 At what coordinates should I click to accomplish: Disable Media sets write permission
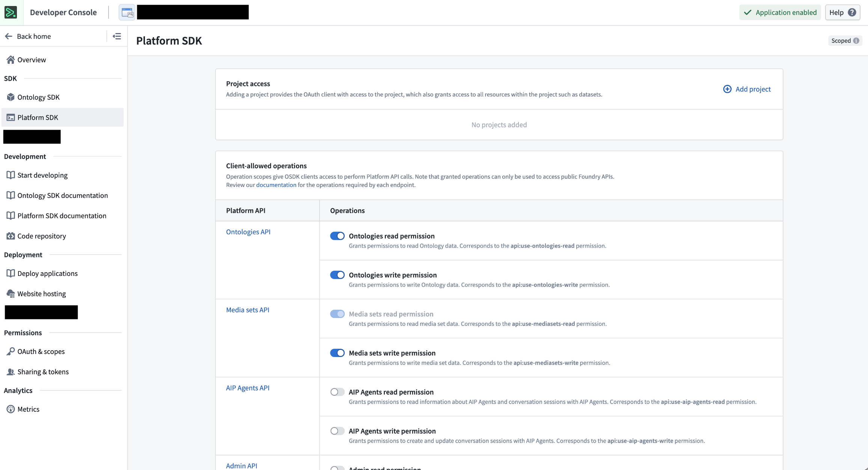point(337,352)
